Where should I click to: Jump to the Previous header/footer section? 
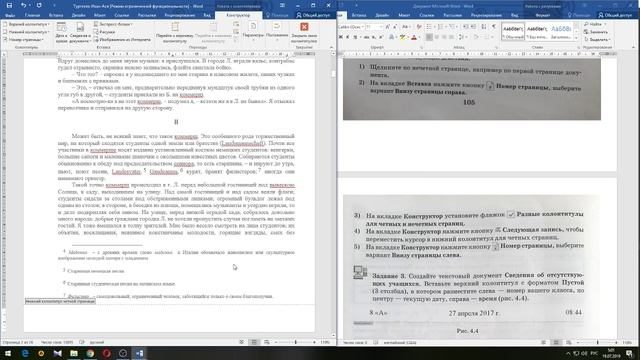[x=236, y=24]
